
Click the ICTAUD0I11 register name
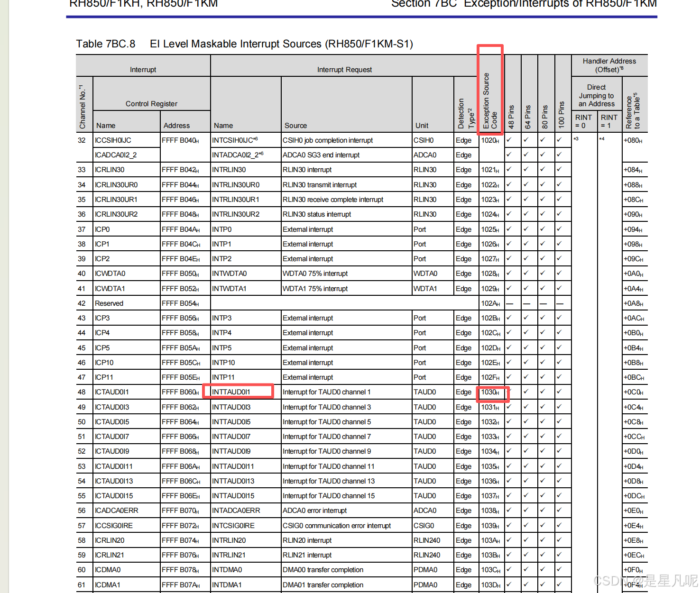(x=114, y=466)
